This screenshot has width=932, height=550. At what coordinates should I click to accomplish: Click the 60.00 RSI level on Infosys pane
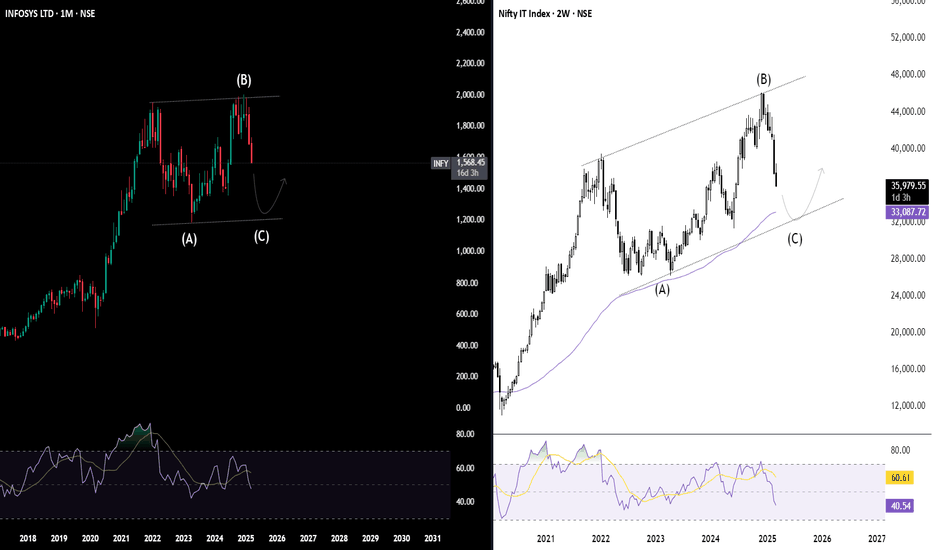tap(465, 468)
